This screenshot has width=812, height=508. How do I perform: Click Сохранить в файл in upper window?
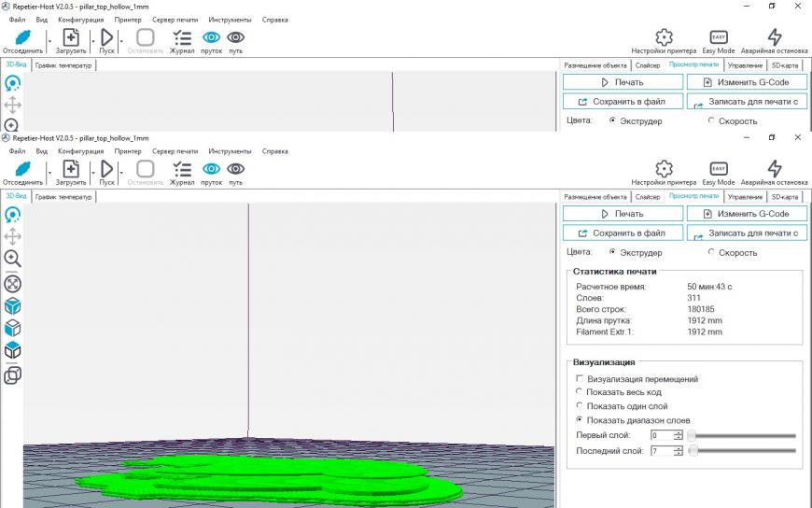tap(623, 101)
